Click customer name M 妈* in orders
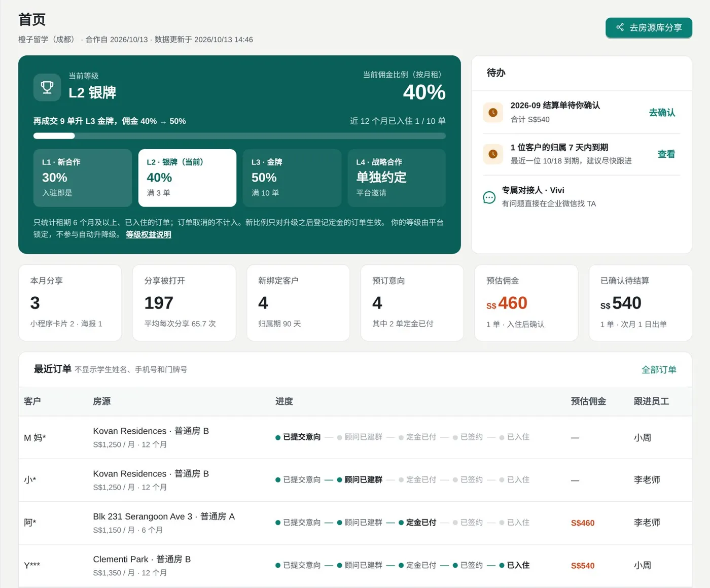 pos(35,438)
